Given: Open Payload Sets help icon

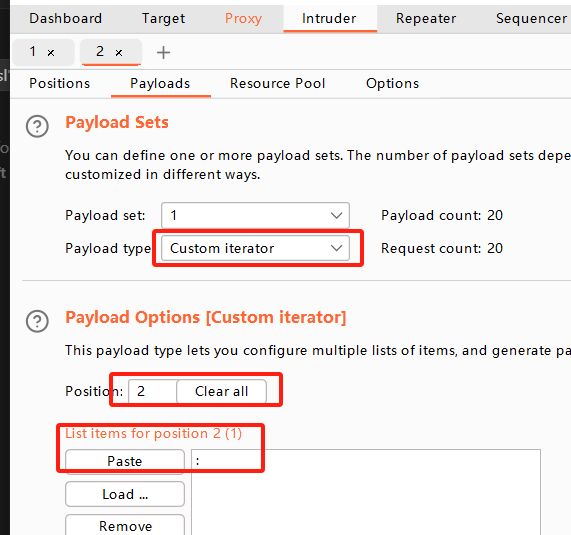Looking at the screenshot, I should click(37, 126).
